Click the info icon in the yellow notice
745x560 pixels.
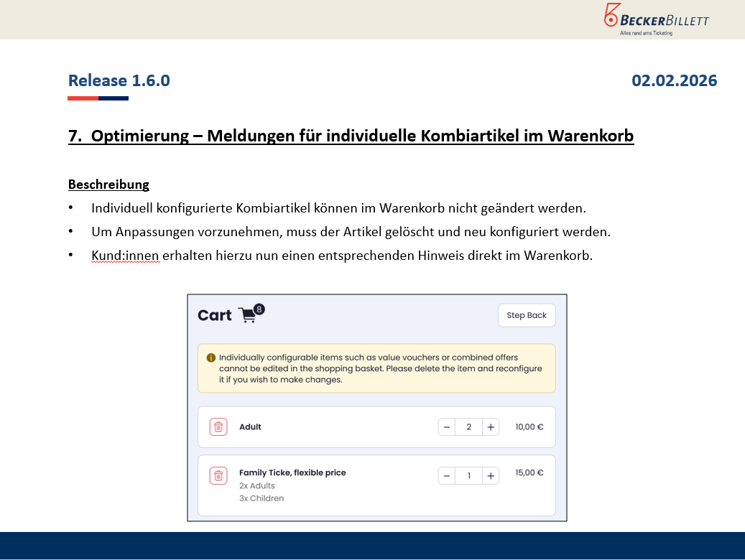click(x=210, y=358)
